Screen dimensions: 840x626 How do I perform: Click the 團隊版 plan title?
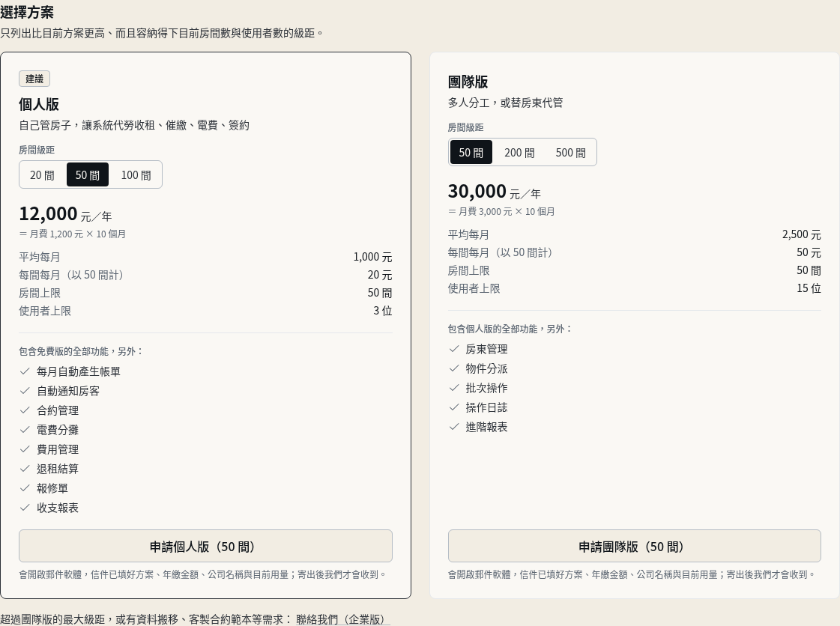(468, 82)
